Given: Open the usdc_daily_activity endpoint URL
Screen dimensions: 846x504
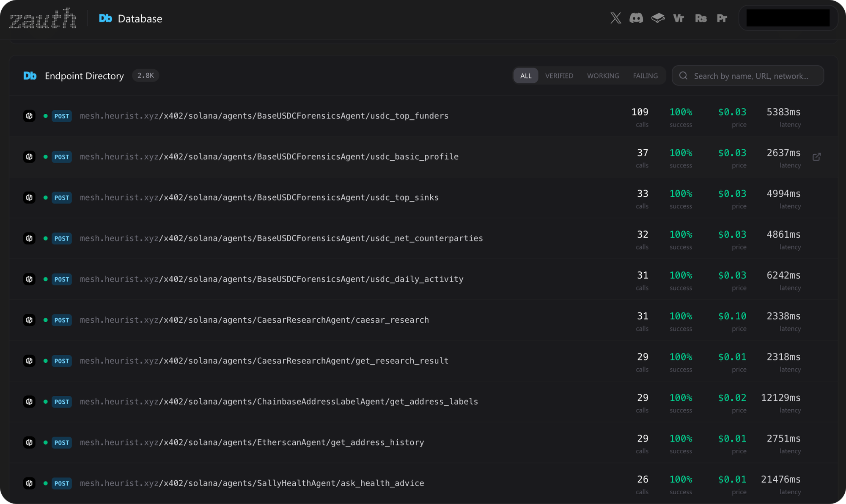Looking at the screenshot, I should click(x=272, y=279).
